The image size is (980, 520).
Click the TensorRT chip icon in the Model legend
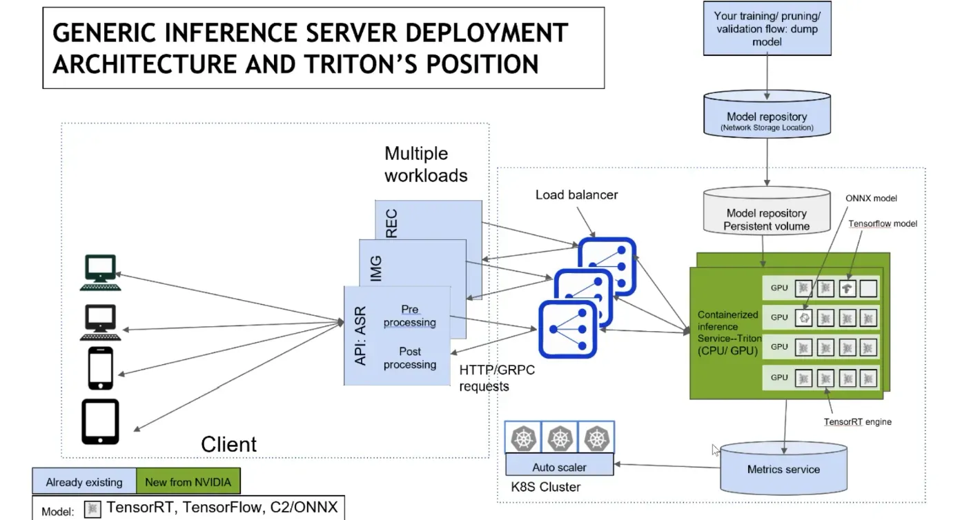tap(92, 510)
